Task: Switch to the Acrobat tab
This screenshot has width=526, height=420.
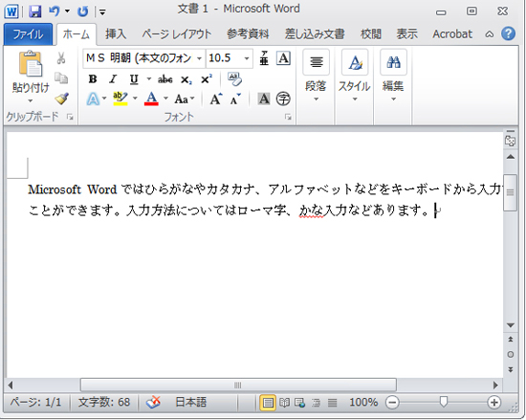Action: tap(452, 34)
